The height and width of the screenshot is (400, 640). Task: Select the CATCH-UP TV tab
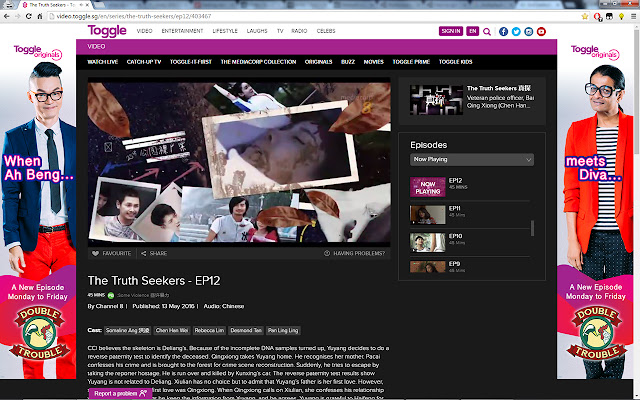144,62
